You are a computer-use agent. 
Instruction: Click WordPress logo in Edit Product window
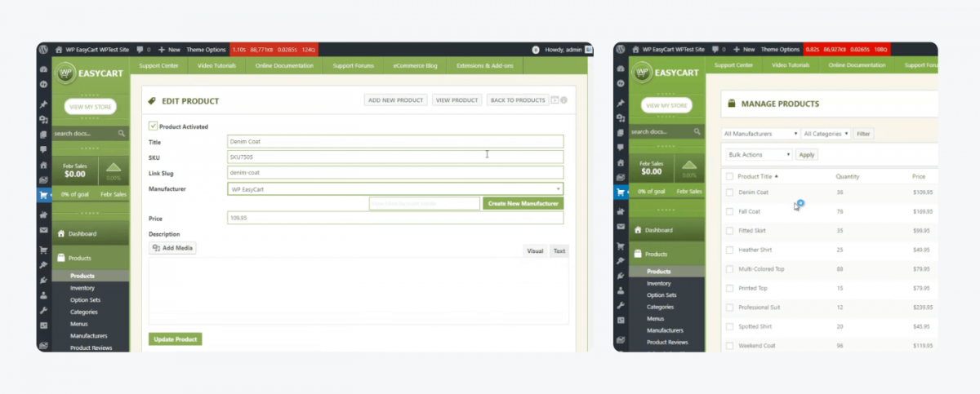(44, 50)
